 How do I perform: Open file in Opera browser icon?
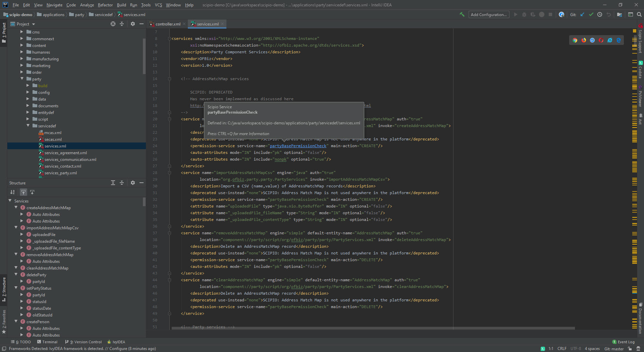click(x=601, y=40)
